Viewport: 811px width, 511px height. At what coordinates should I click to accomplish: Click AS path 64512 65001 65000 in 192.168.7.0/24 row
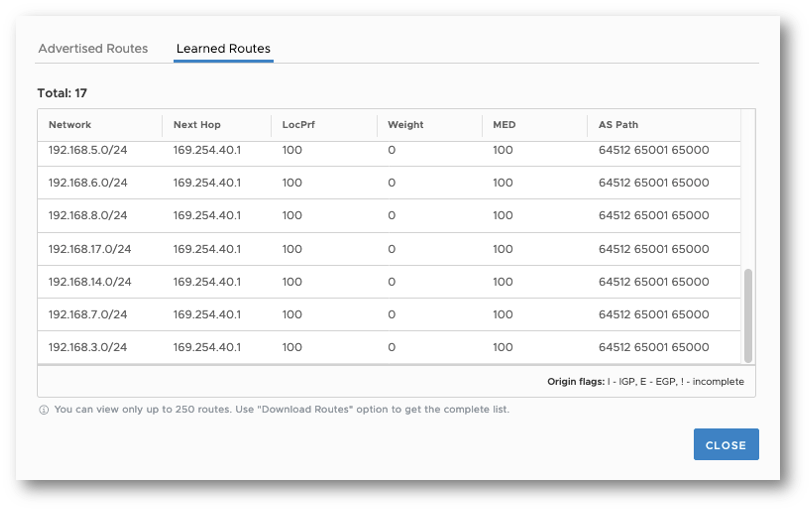654,314
